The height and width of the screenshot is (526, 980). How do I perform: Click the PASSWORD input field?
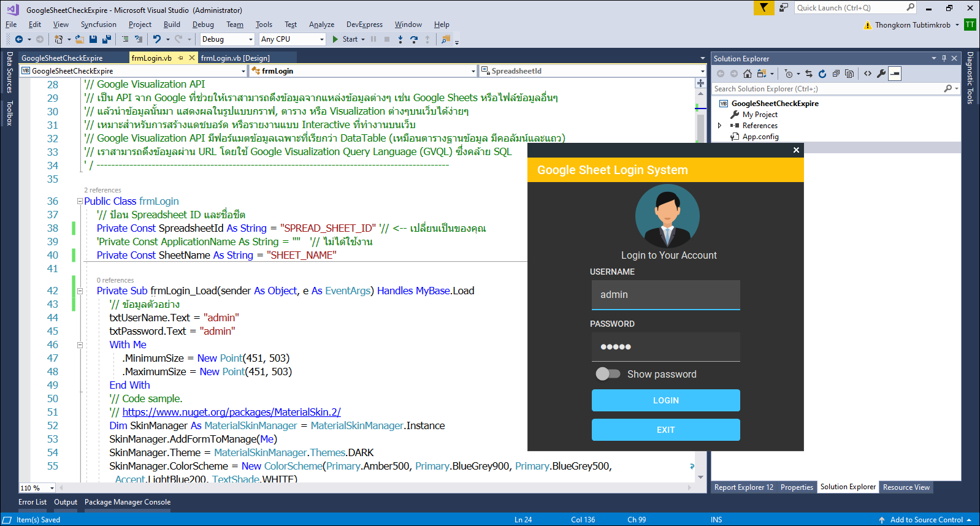click(x=665, y=347)
